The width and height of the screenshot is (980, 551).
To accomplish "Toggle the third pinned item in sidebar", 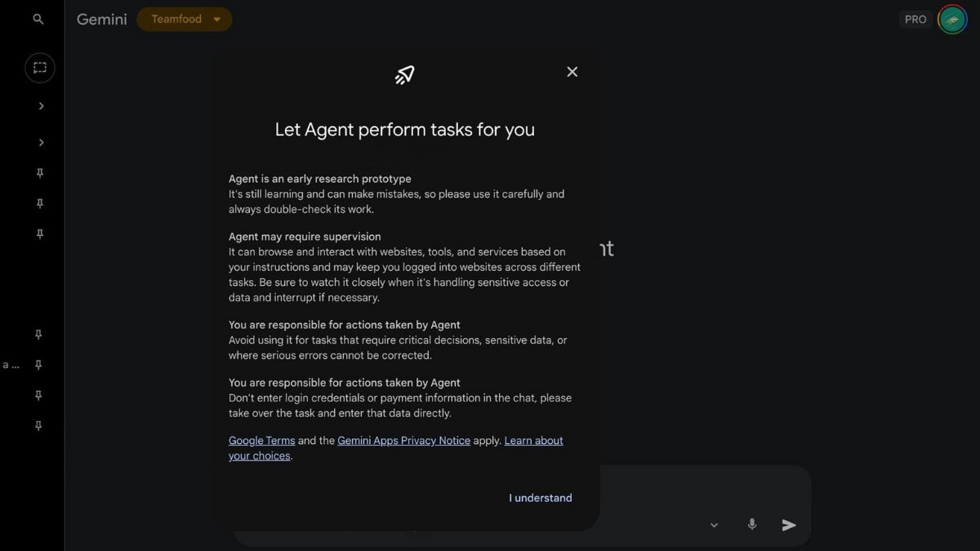I will (x=39, y=233).
